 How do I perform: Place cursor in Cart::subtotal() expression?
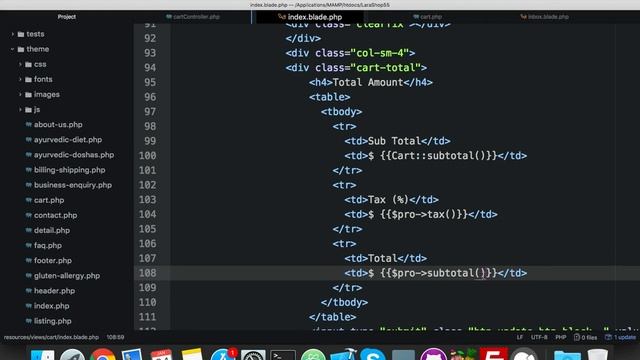(438, 156)
